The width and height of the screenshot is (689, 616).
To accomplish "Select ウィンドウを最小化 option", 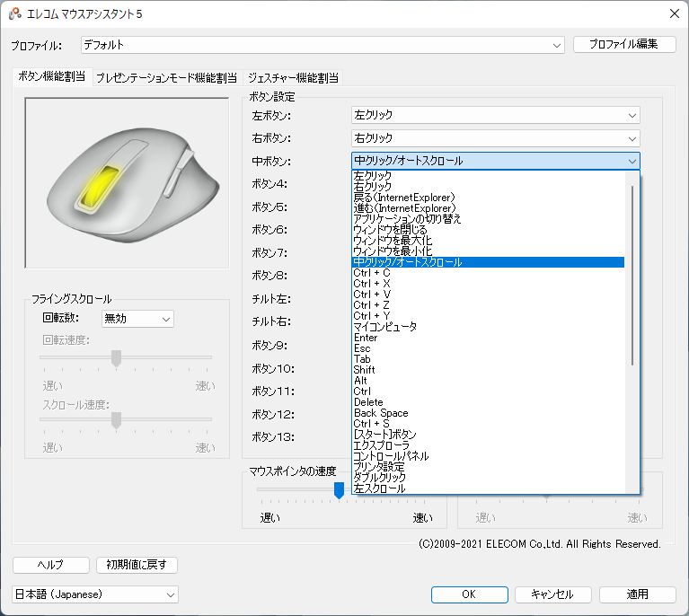I will [488, 251].
